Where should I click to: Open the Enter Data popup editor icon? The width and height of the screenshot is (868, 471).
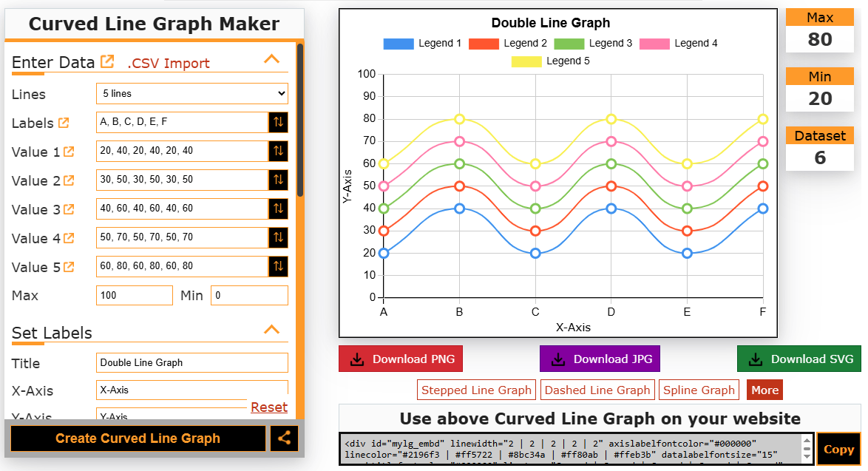[107, 61]
